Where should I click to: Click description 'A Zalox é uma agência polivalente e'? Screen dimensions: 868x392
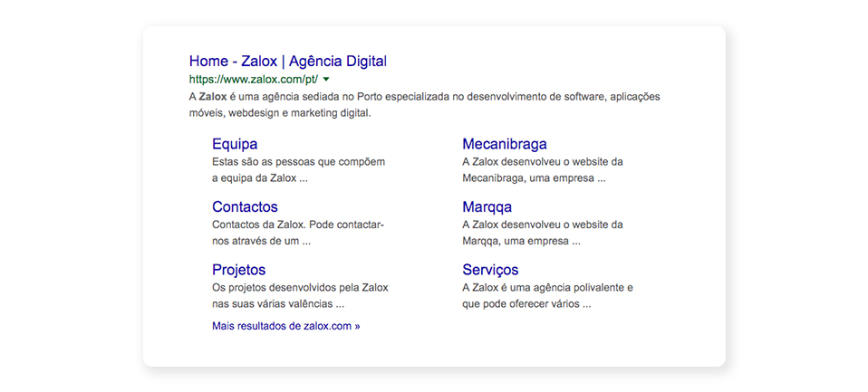click(x=547, y=288)
